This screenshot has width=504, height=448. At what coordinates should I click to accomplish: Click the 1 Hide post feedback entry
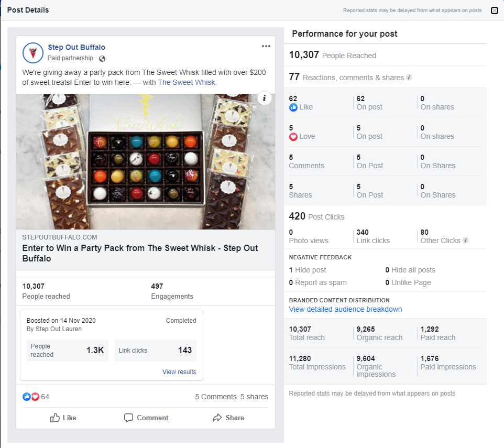click(x=308, y=270)
